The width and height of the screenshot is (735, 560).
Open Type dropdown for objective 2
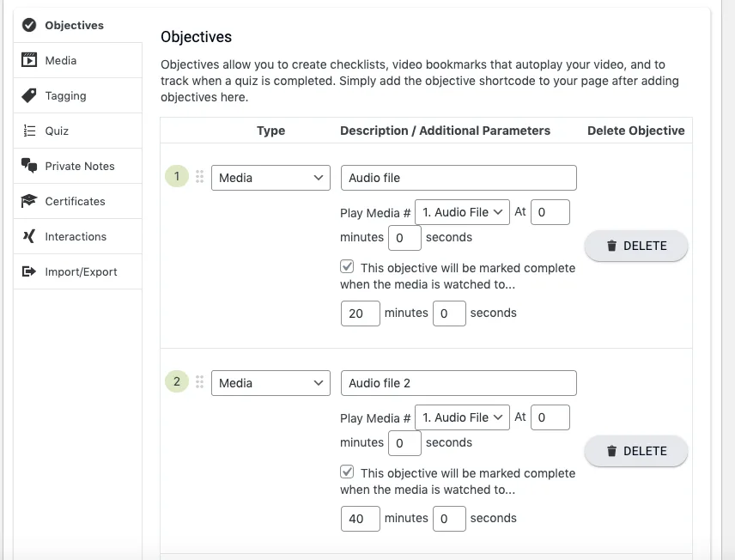pyautogui.click(x=270, y=383)
